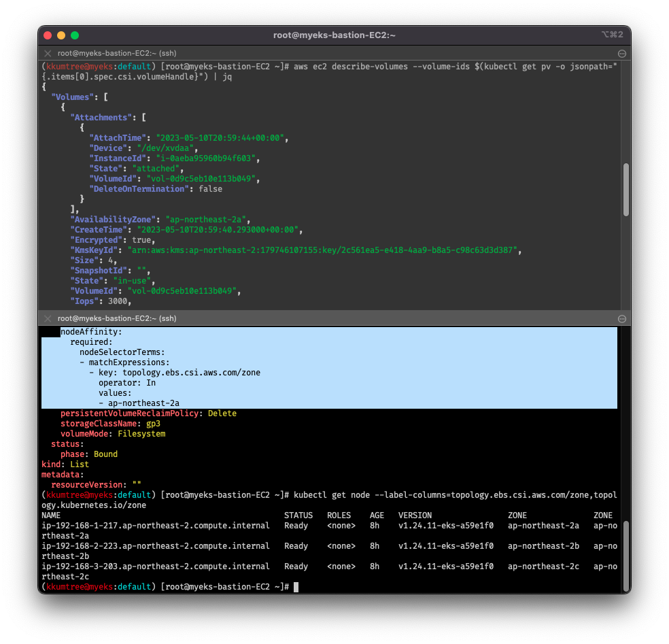Select the bottom pane title root@myeks-bastion-EC2:~ (ssh)
This screenshot has height=644, width=669.
pos(117,319)
